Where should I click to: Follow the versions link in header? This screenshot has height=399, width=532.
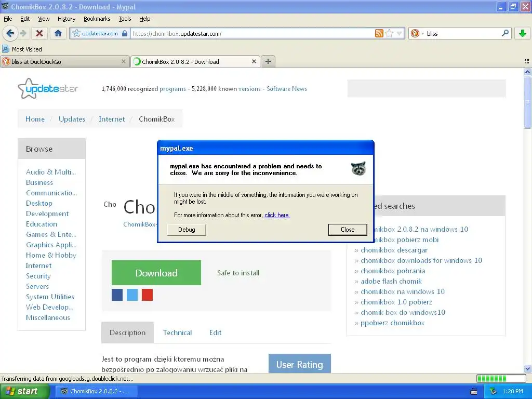[249, 89]
